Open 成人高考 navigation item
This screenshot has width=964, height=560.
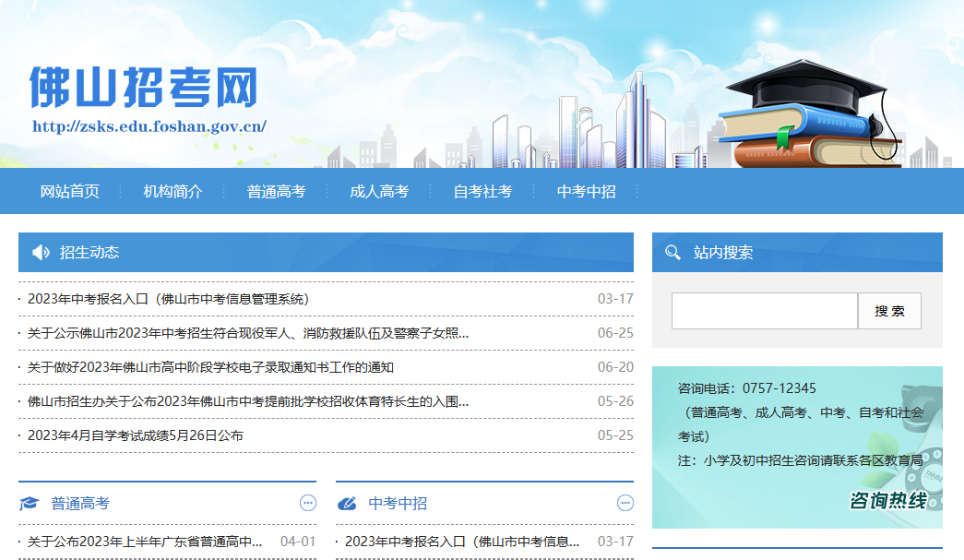[379, 191]
